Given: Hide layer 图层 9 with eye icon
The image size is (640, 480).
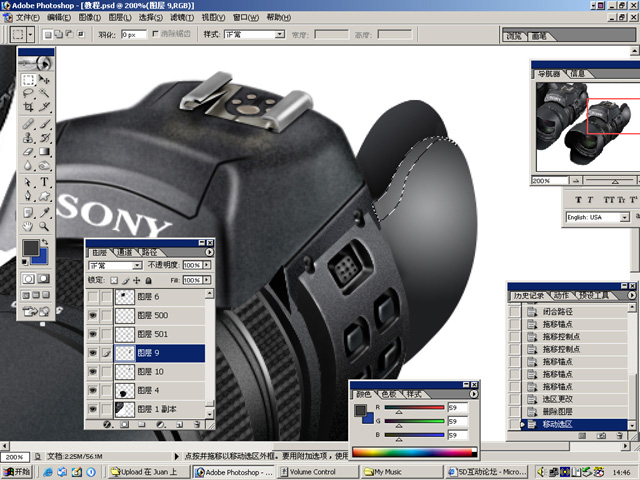Looking at the screenshot, I should (93, 353).
